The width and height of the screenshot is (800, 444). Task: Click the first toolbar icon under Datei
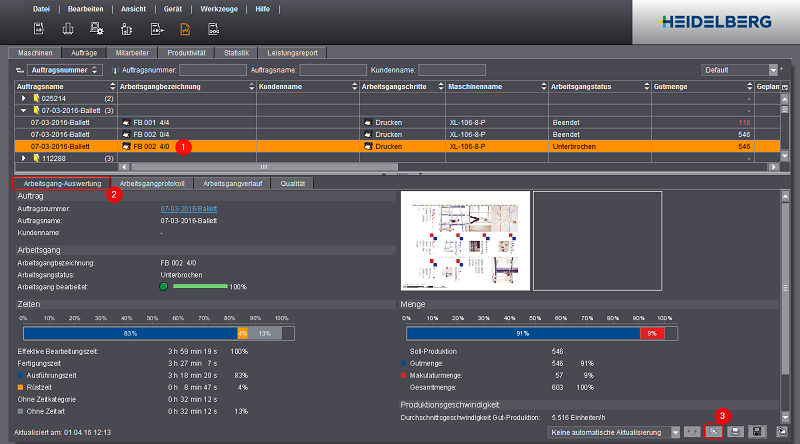pyautogui.click(x=39, y=29)
